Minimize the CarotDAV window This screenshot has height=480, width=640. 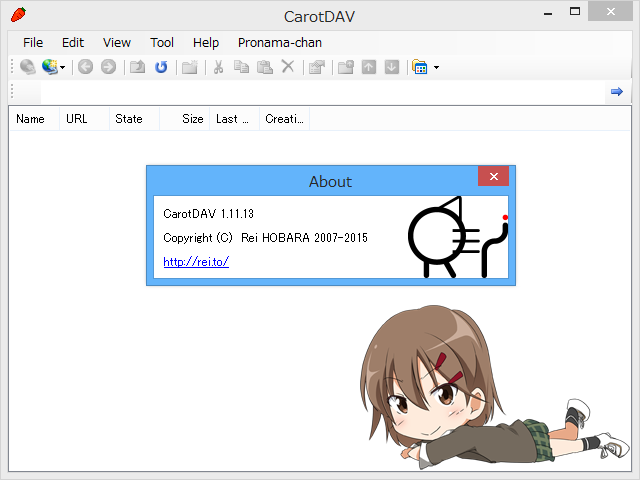pos(548,13)
